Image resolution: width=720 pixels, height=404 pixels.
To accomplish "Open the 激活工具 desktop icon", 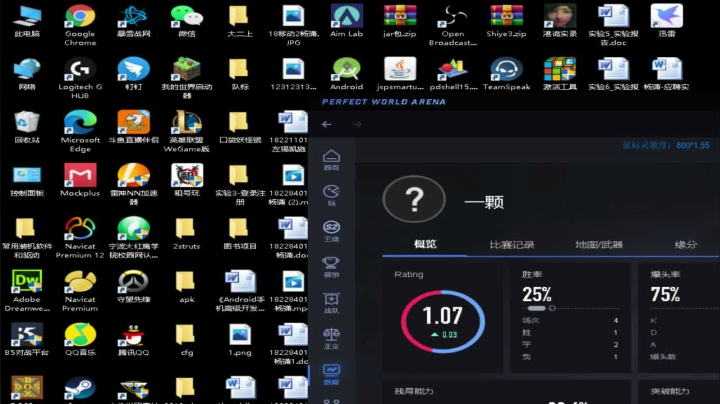I will point(560,74).
